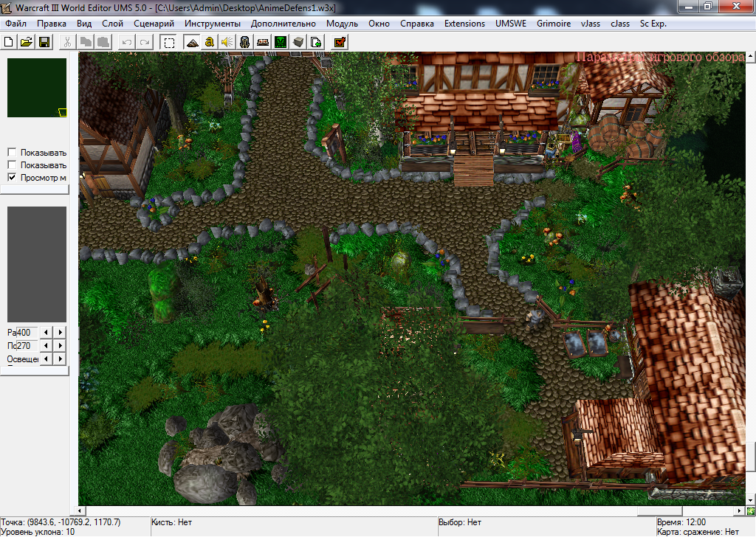Open the Grimoire menu
Screen dimensions: 756x537
[x=554, y=24]
